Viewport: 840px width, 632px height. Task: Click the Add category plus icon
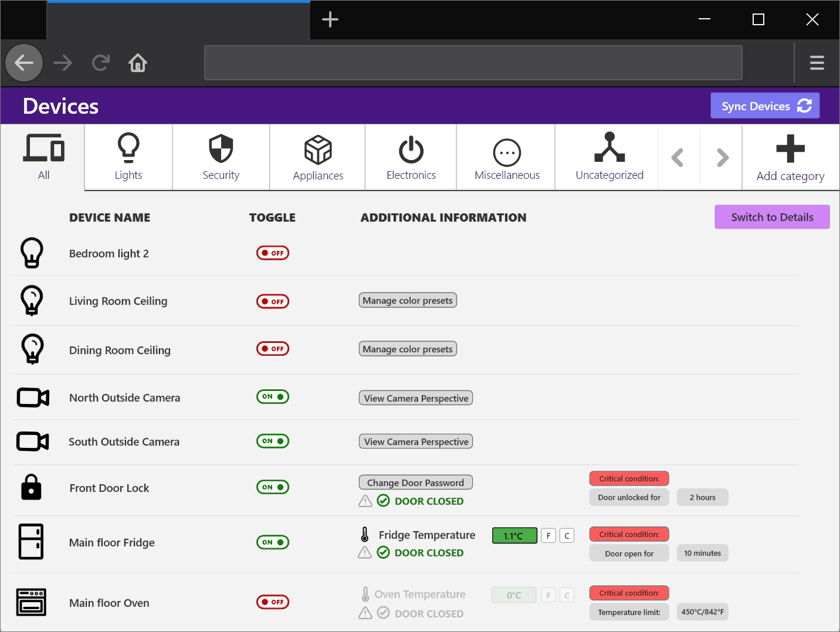[790, 149]
